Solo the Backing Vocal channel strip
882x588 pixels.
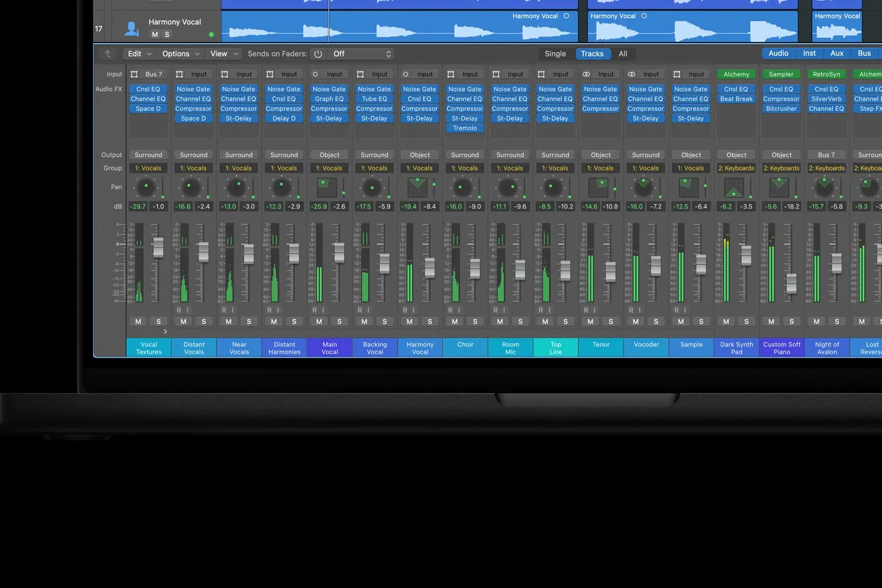385,322
